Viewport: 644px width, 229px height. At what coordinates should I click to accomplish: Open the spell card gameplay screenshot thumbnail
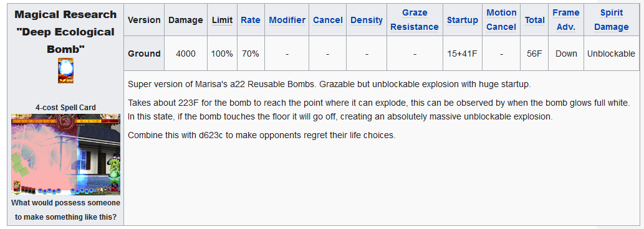[65, 154]
